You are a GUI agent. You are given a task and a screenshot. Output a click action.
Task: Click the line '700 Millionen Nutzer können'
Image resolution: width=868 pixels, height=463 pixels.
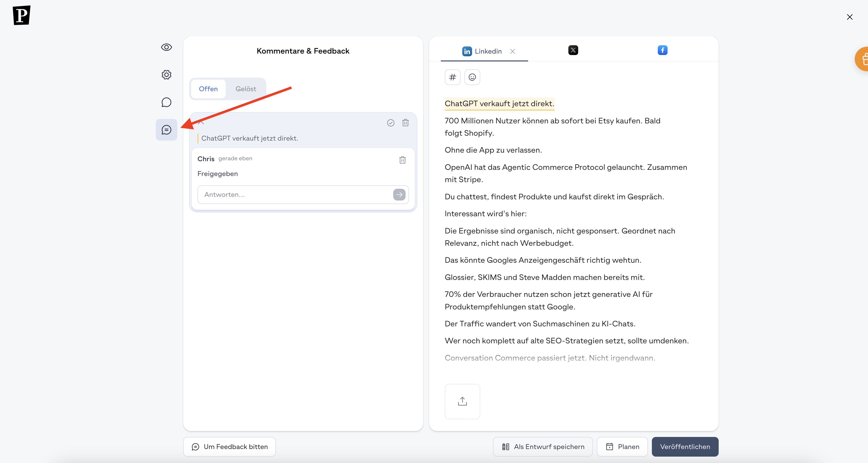pyautogui.click(x=552, y=127)
